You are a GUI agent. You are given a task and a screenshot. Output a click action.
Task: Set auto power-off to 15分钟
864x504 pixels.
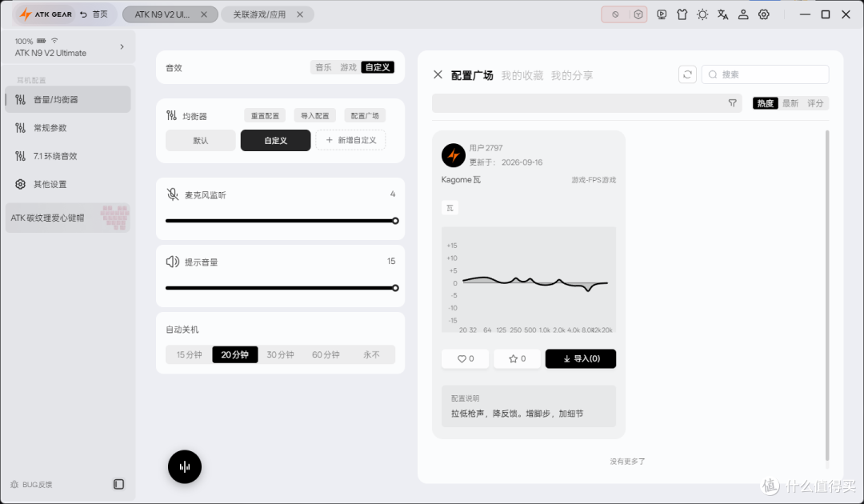(189, 354)
